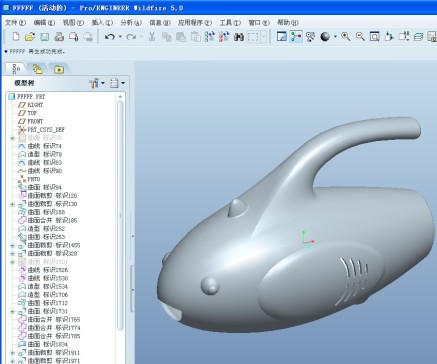Select FFFFF.PRT root node
The width and height of the screenshot is (437, 364).
26,96
